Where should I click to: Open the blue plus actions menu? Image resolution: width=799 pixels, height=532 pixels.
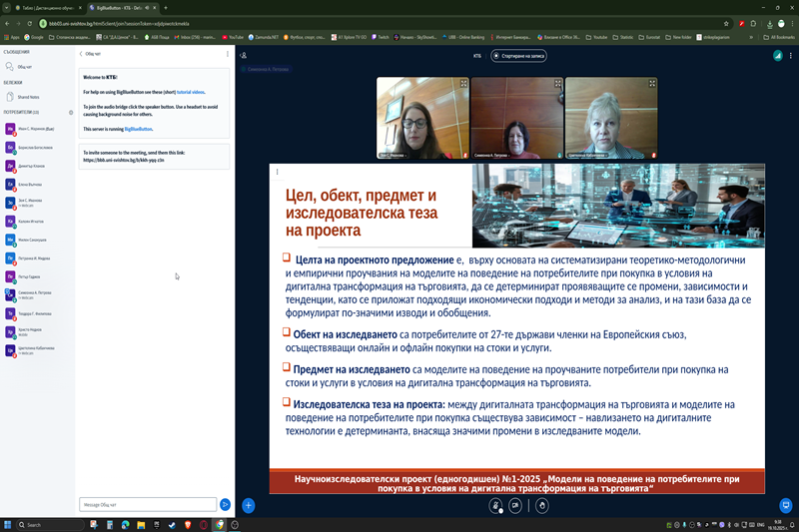(x=249, y=505)
